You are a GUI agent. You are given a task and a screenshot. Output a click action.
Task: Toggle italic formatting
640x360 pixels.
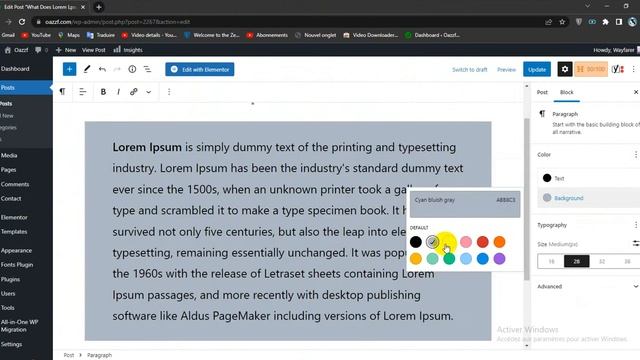tap(118, 92)
